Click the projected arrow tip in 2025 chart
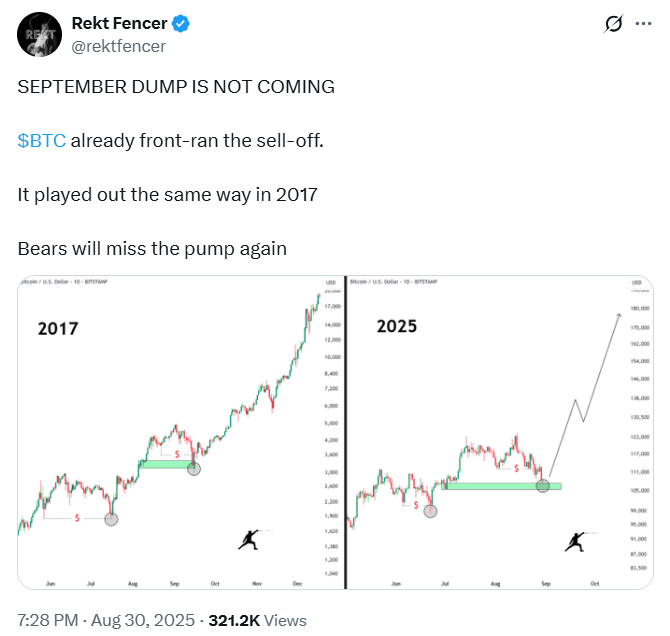 pos(619,316)
